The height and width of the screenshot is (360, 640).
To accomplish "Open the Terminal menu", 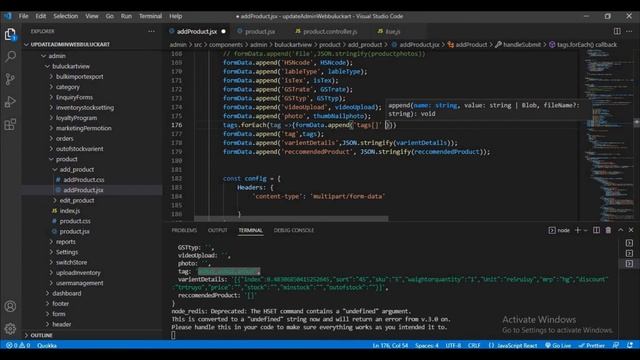I will click(150, 16).
